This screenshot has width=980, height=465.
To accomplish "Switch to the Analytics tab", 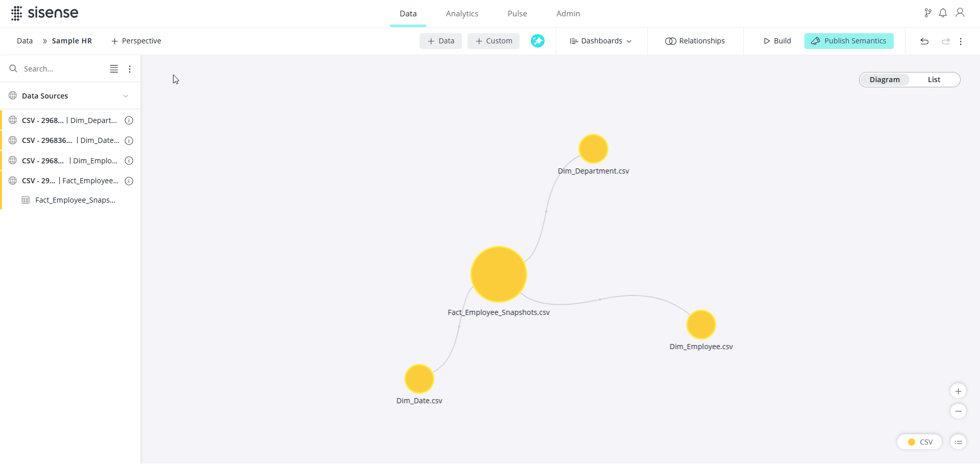I will coord(462,14).
